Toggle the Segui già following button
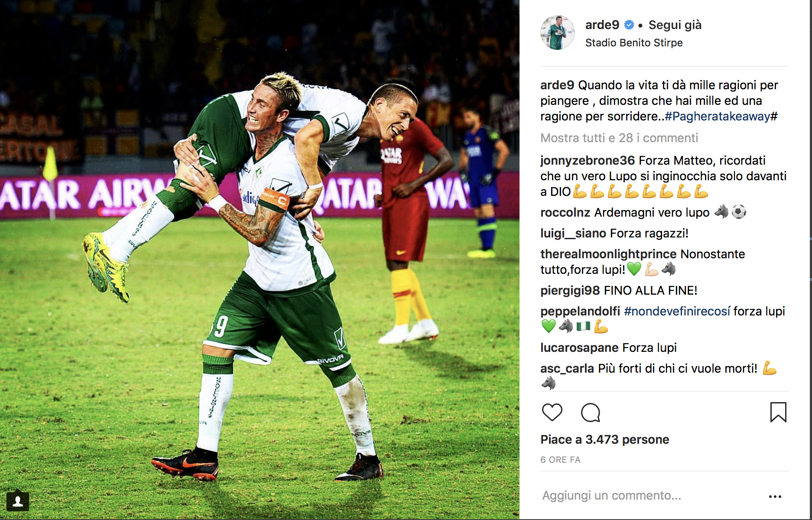This screenshot has height=520, width=812. tap(675, 25)
